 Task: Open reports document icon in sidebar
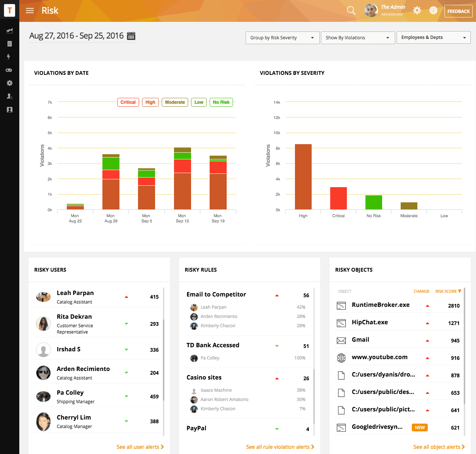tap(10, 44)
